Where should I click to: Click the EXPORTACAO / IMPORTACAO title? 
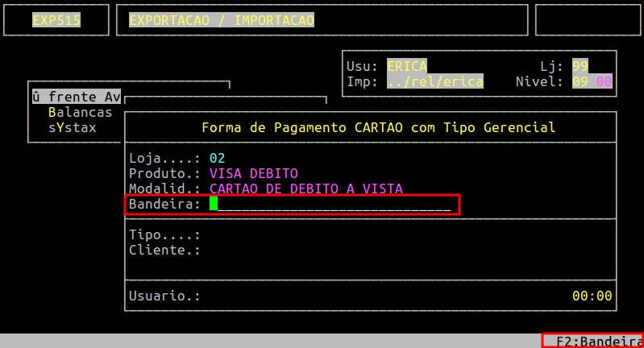[x=221, y=20]
